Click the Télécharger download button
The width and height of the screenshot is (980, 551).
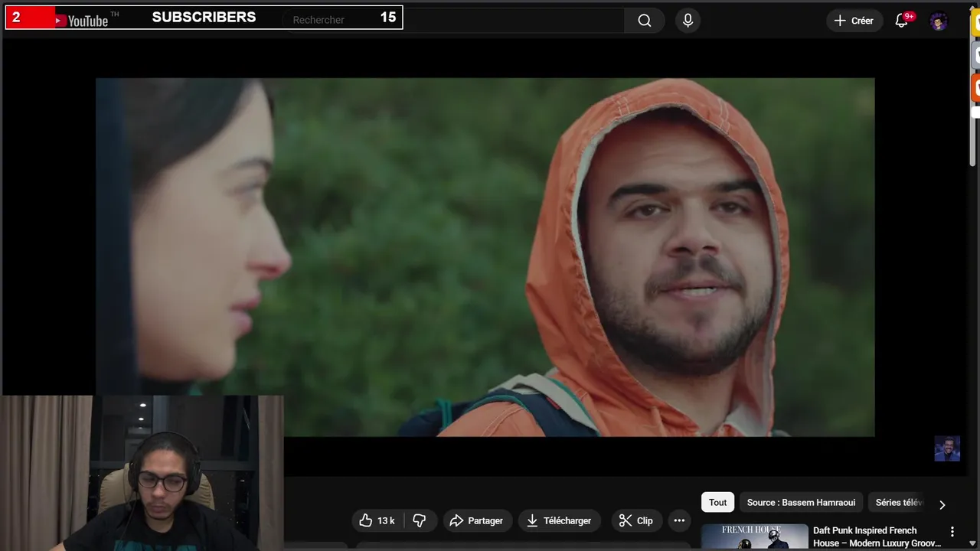pyautogui.click(x=560, y=520)
